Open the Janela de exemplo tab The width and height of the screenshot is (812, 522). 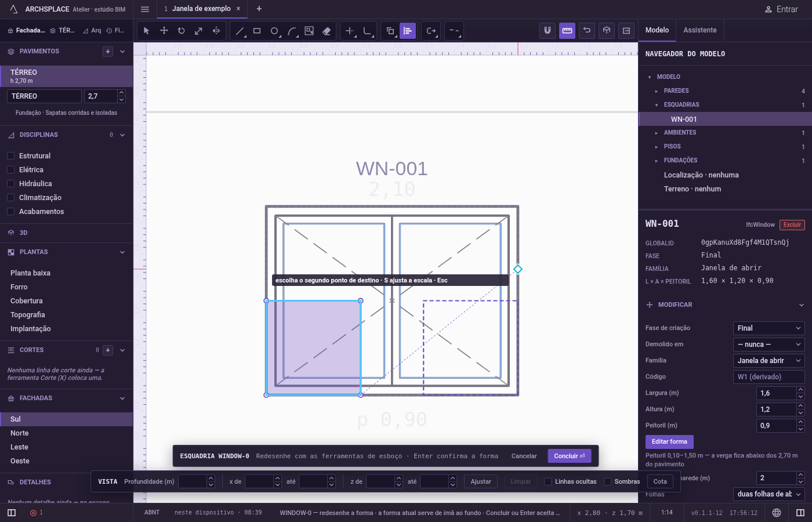point(201,9)
